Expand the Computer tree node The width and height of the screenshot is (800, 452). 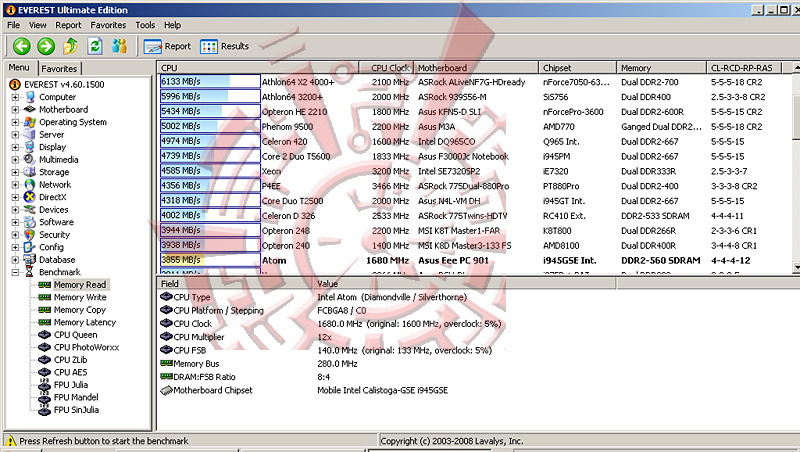tap(15, 97)
